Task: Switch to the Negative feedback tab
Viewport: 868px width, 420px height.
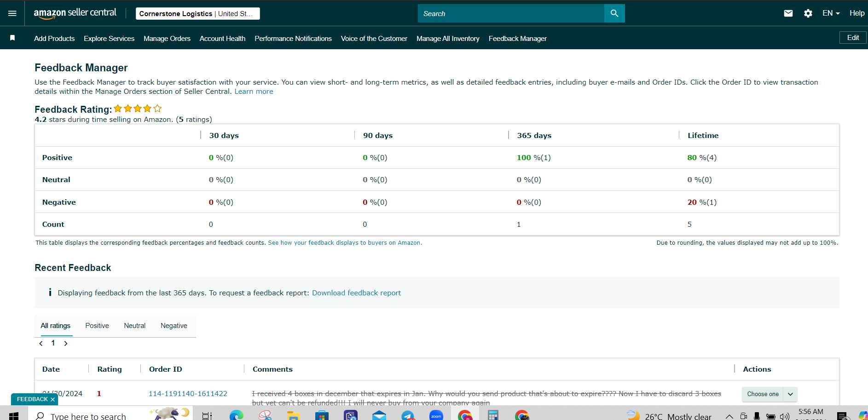Action: (174, 326)
